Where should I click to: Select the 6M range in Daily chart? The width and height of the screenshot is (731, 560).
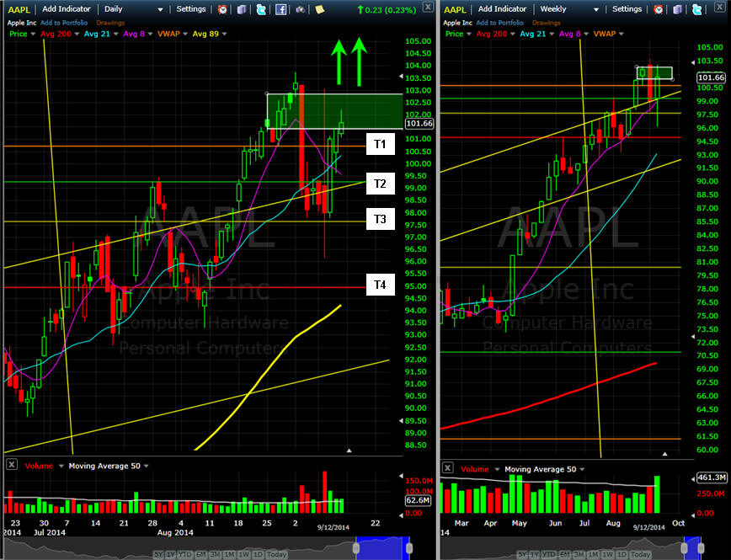(201, 554)
